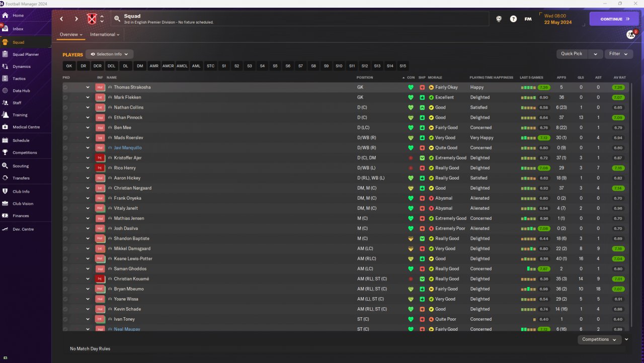This screenshot has height=363, width=644.
Task: Open the Squad Planner sidebar icon
Action: coord(5,54)
